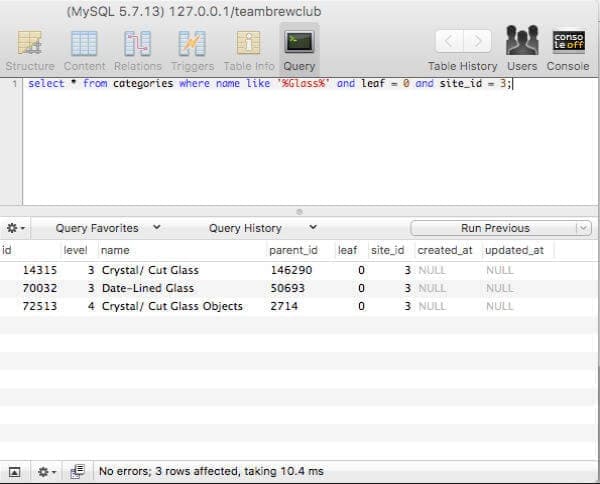Select the Query terminal icon
The image size is (600, 484).
click(x=299, y=41)
